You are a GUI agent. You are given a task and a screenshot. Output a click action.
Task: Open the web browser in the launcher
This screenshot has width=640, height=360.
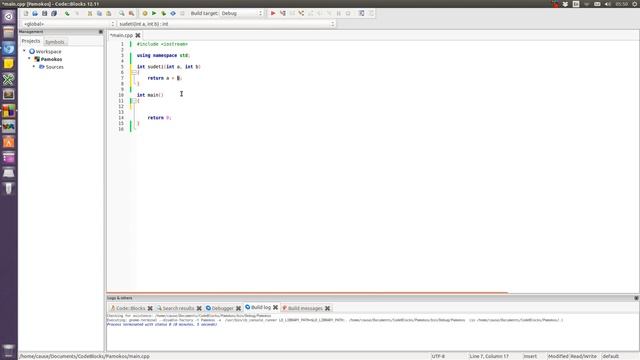tap(9, 48)
